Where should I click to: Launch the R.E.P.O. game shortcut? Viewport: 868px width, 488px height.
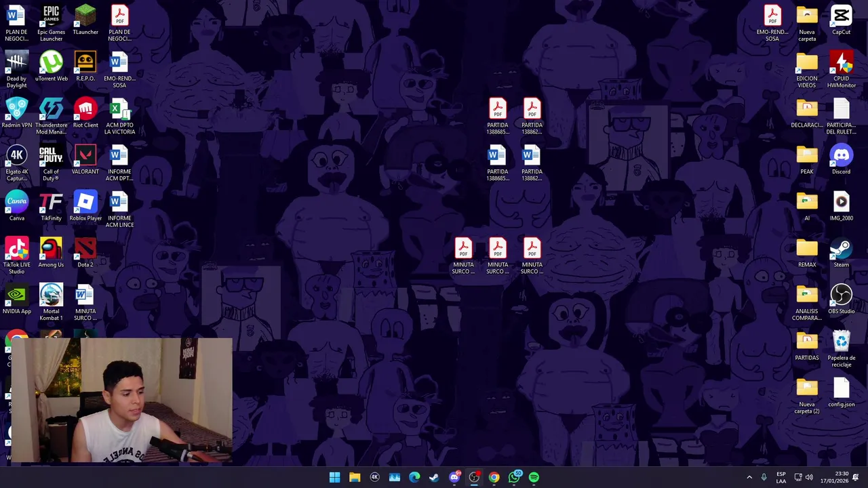(x=85, y=66)
